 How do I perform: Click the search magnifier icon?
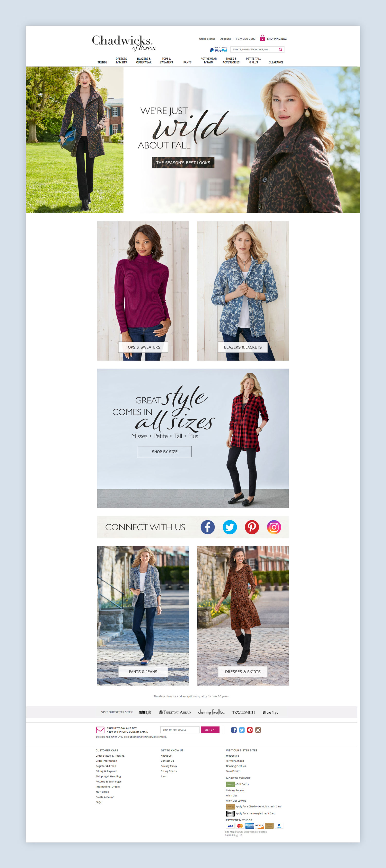point(280,49)
